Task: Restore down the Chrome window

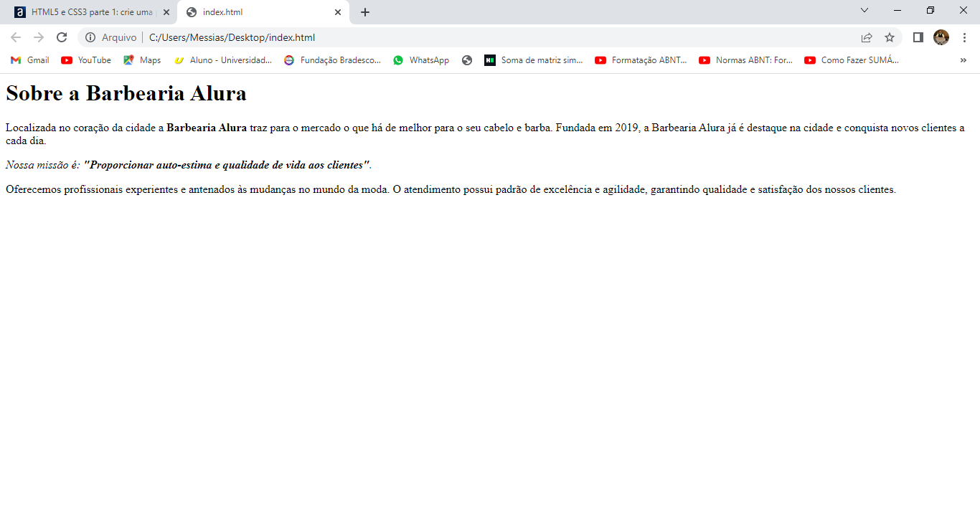Action: [930, 10]
